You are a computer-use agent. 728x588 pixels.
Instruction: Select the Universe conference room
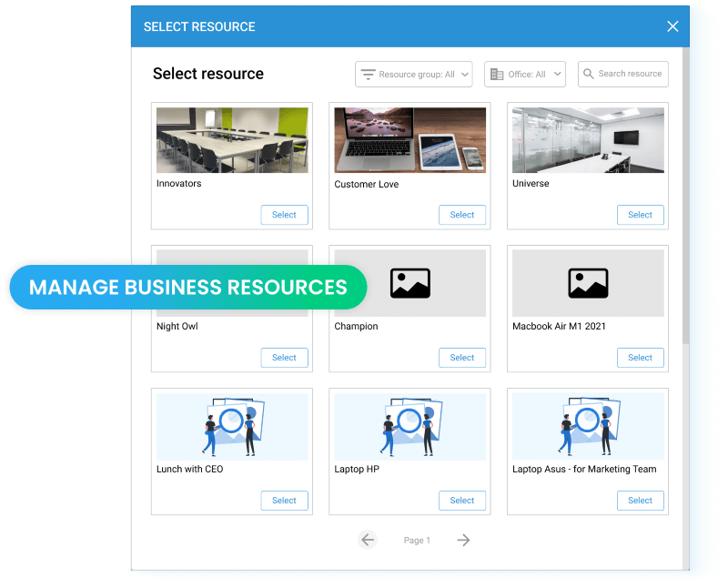click(640, 215)
